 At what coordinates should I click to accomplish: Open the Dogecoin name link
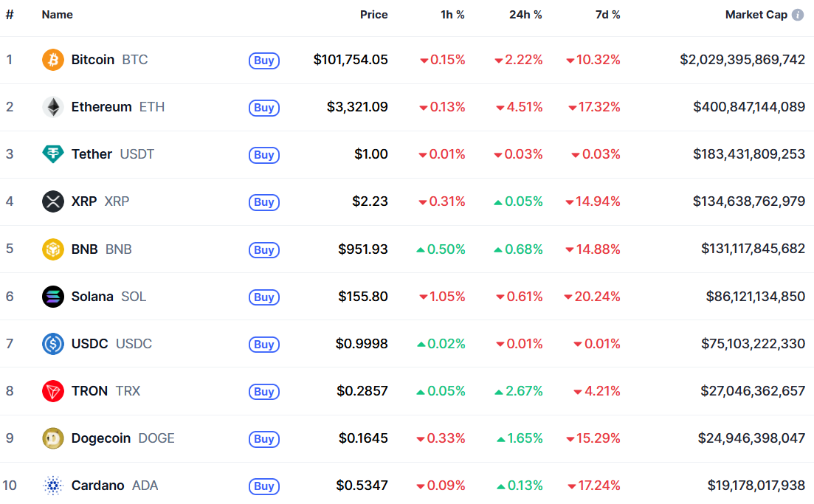[x=101, y=438]
